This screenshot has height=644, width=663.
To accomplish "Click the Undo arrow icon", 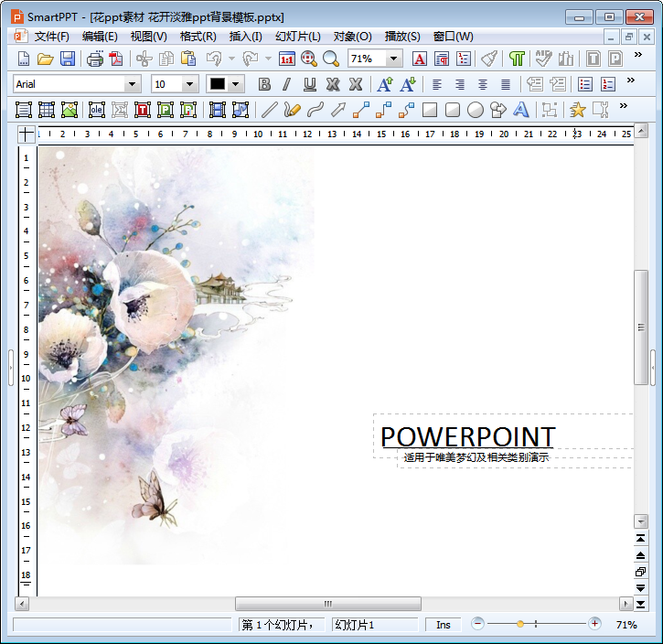I will click(214, 59).
